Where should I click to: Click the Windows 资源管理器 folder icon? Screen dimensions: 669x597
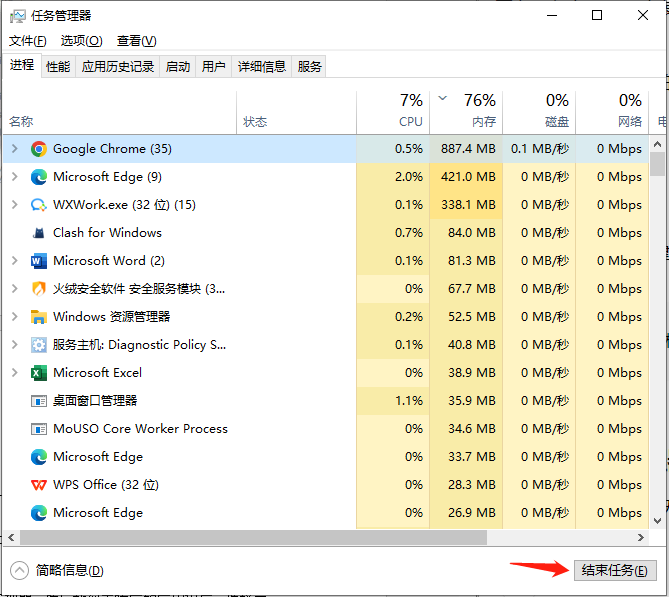point(39,317)
